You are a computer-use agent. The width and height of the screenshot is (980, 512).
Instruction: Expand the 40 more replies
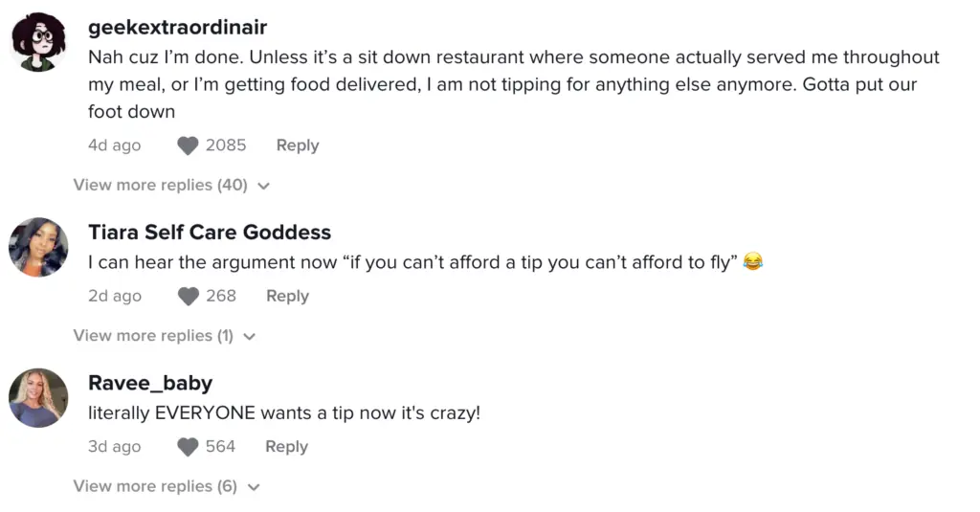click(160, 185)
